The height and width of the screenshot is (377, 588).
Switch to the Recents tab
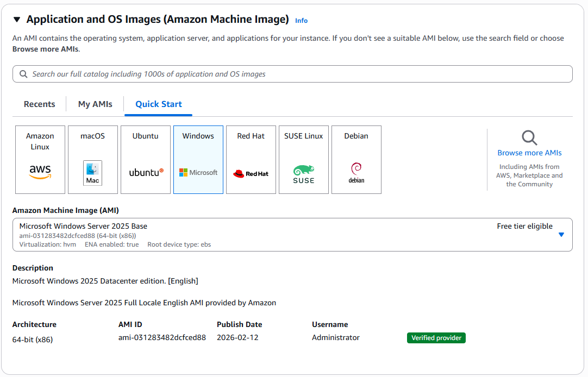click(x=39, y=104)
